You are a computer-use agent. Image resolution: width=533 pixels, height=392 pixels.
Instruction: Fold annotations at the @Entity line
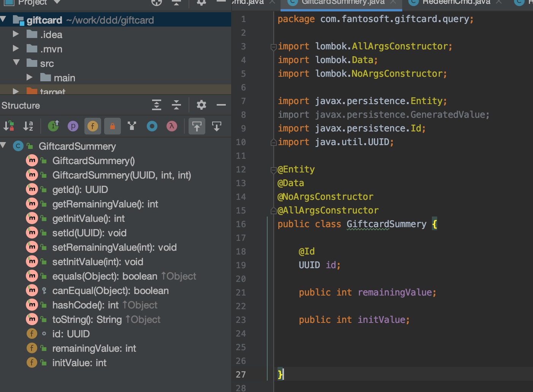pos(273,170)
